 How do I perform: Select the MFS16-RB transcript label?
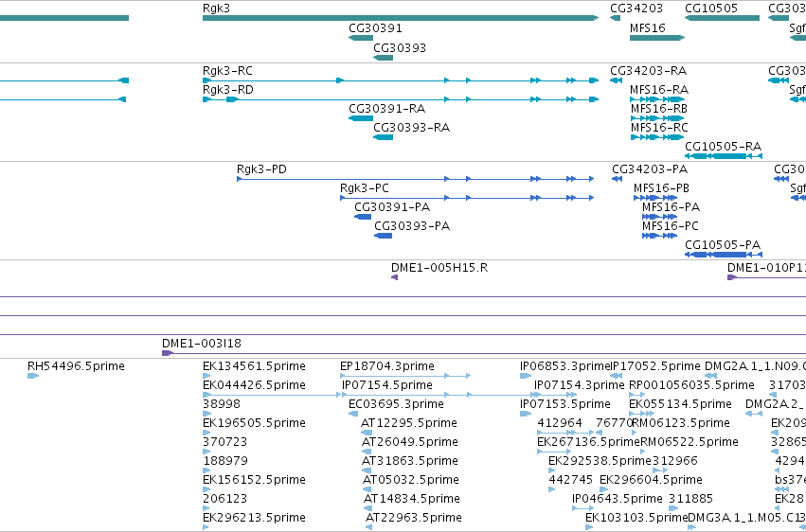click(659, 109)
